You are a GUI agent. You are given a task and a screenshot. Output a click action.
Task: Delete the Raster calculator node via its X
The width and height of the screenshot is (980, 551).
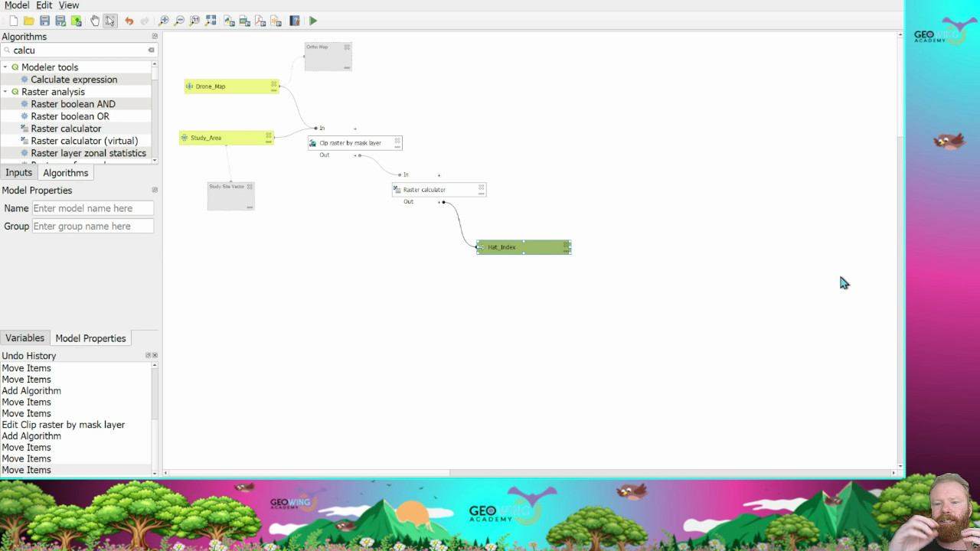coord(482,187)
